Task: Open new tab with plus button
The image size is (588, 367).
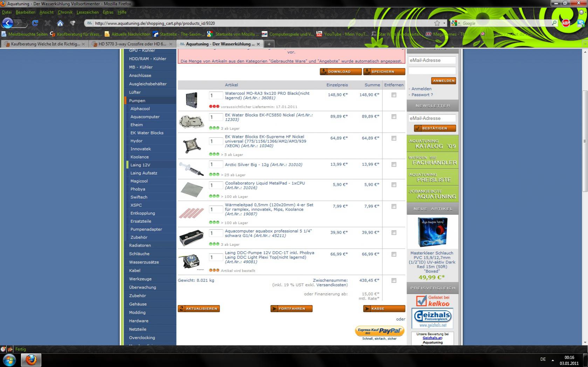Action: coord(269,44)
